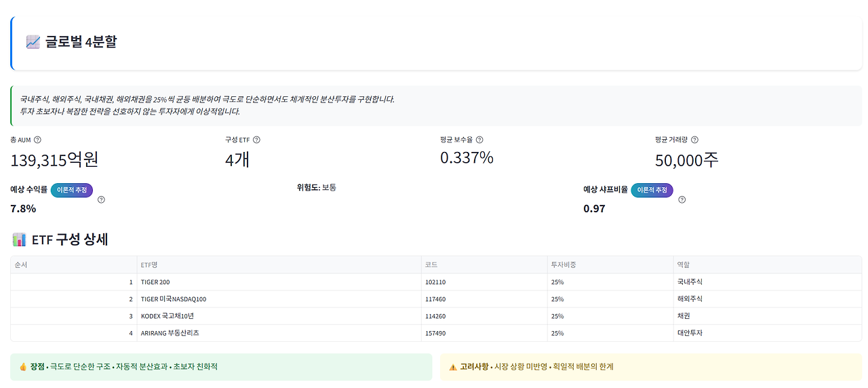Click the 글로벌 4분할 heading

pyautogui.click(x=81, y=42)
